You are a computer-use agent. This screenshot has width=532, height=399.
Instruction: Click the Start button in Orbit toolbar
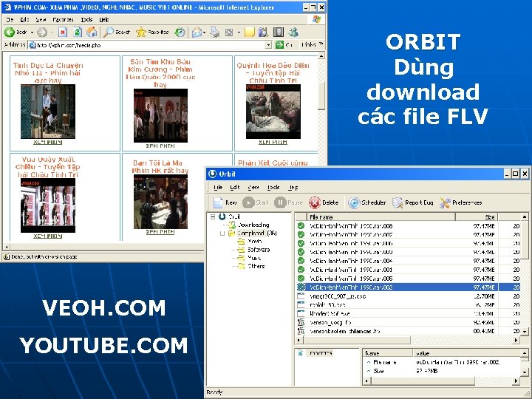click(x=255, y=202)
